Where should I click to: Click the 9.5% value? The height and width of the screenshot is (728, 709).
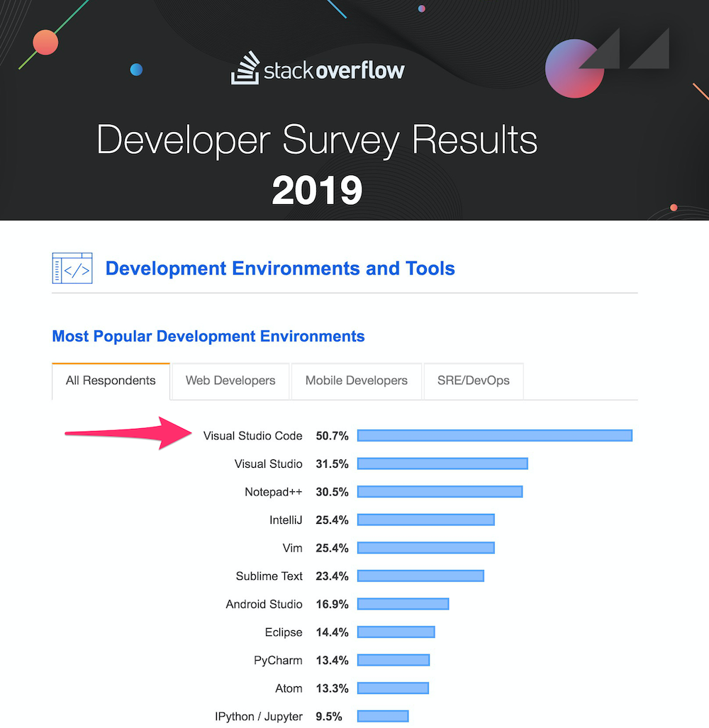(x=329, y=717)
